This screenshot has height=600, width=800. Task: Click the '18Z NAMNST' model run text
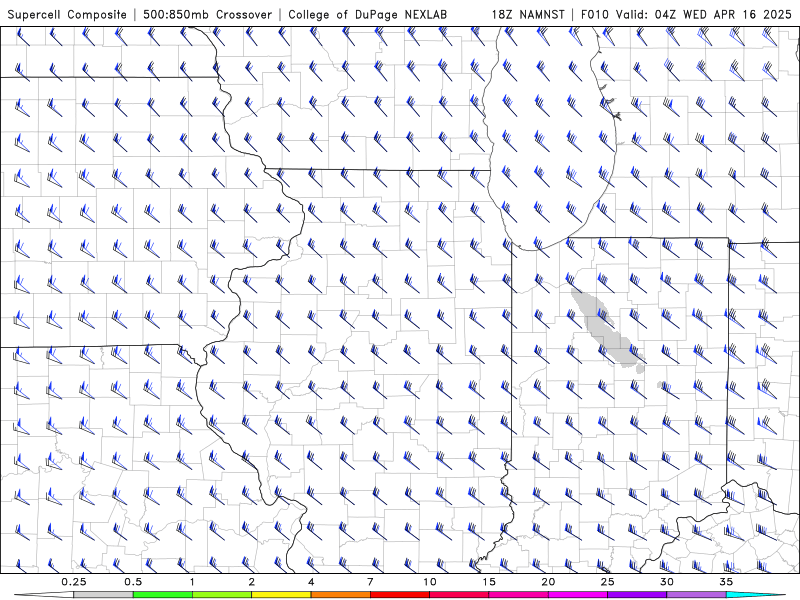click(528, 14)
